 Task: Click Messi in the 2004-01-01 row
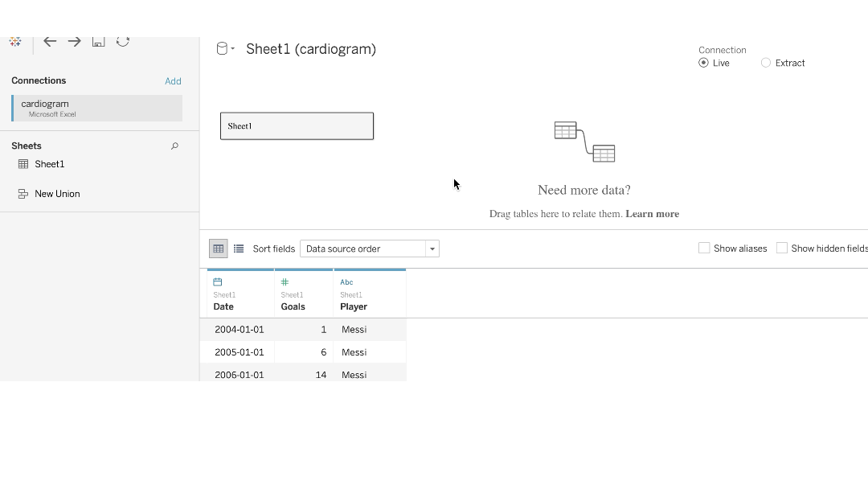coord(354,330)
